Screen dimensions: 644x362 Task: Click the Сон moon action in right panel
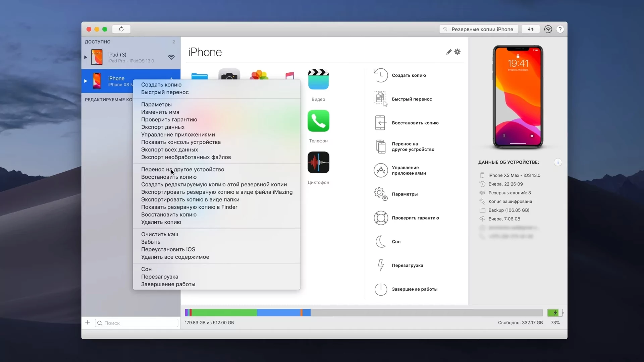point(387,242)
